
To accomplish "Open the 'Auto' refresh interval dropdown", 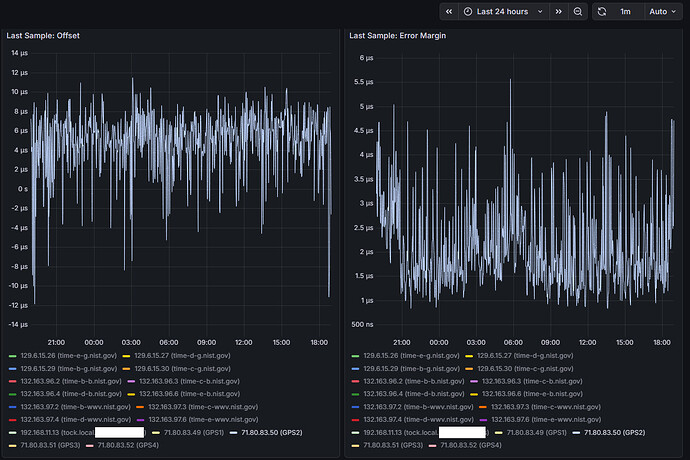I will coord(662,12).
